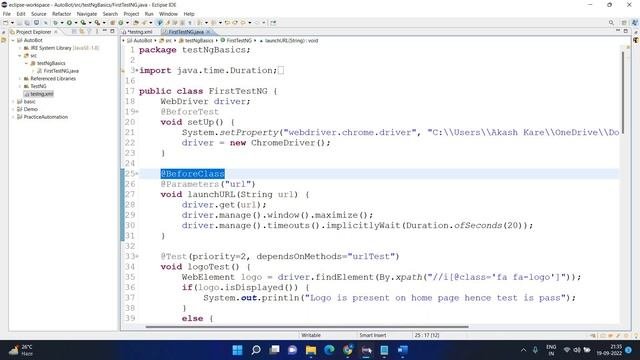The height and width of the screenshot is (360, 640).
Task: Click the green Run toolbar icon
Action: (69, 22)
